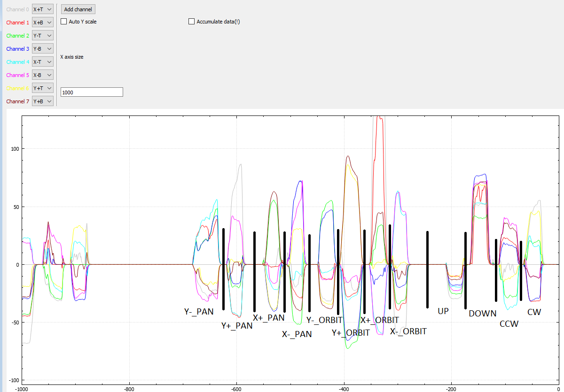Open the Channel 5 X-B dropdown
Image resolution: width=564 pixels, height=392 pixels.
click(42, 75)
